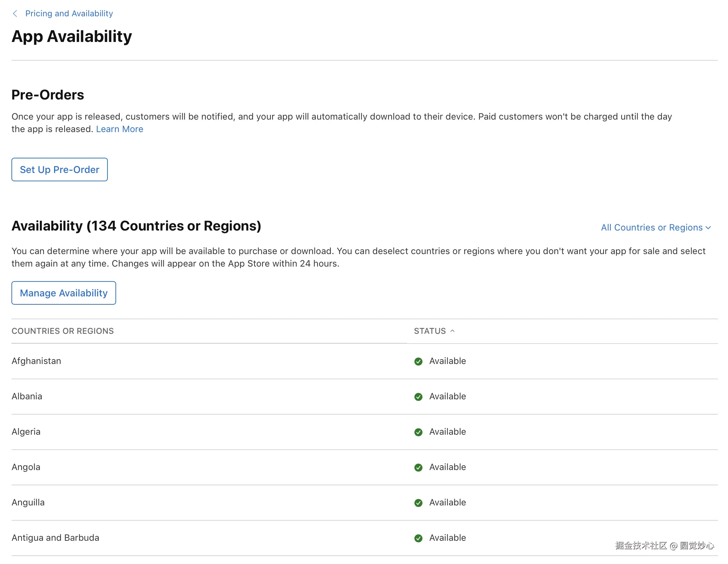Click Albania's green available checkmark icon
This screenshot has height=564, width=728.
[418, 397]
